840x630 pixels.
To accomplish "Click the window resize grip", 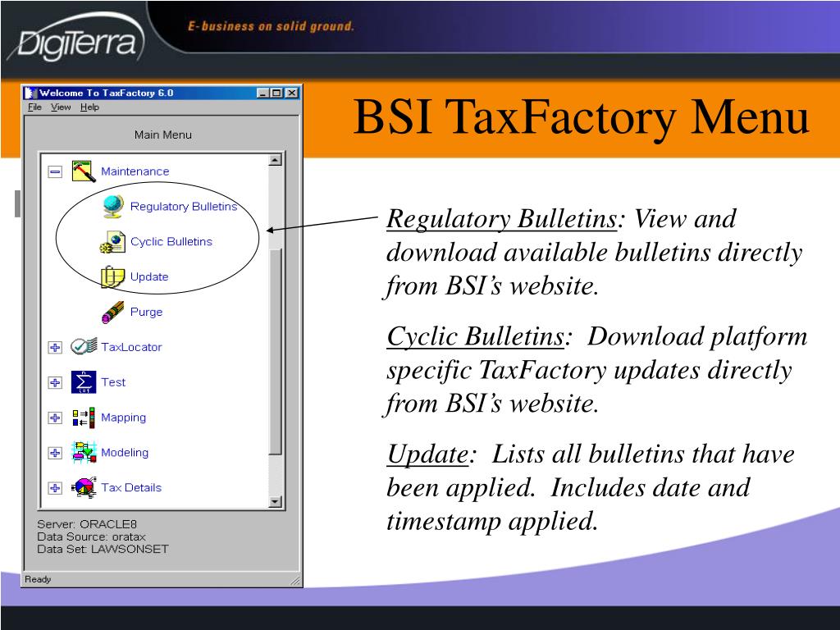I will 295,580.
